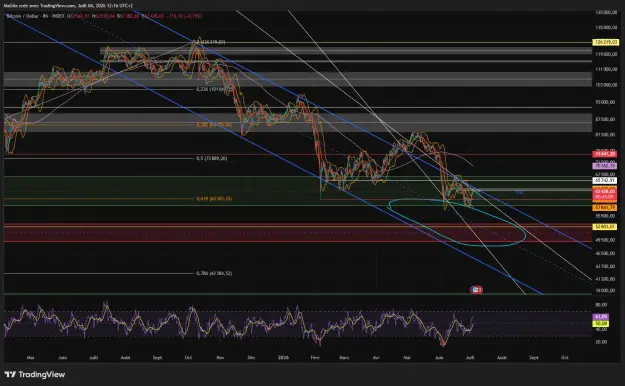The width and height of the screenshot is (625, 386).
Task: Click the Nov label on the time axis
Action: (220, 358)
